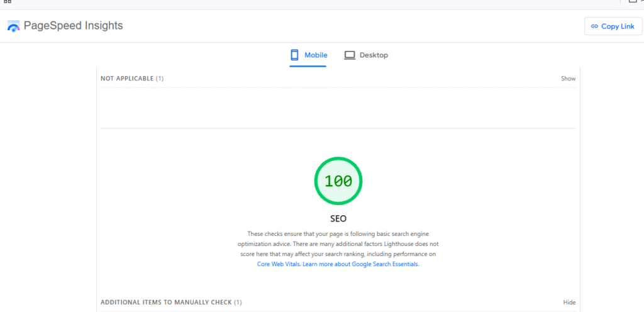Hide the additional manual check items
Image resolution: width=644 pixels, height=312 pixels.
tap(569, 303)
